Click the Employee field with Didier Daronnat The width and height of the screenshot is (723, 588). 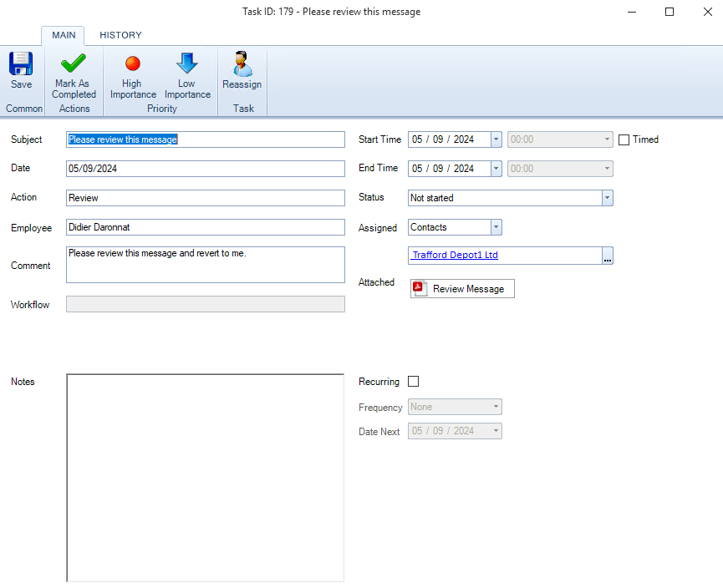[x=206, y=227]
